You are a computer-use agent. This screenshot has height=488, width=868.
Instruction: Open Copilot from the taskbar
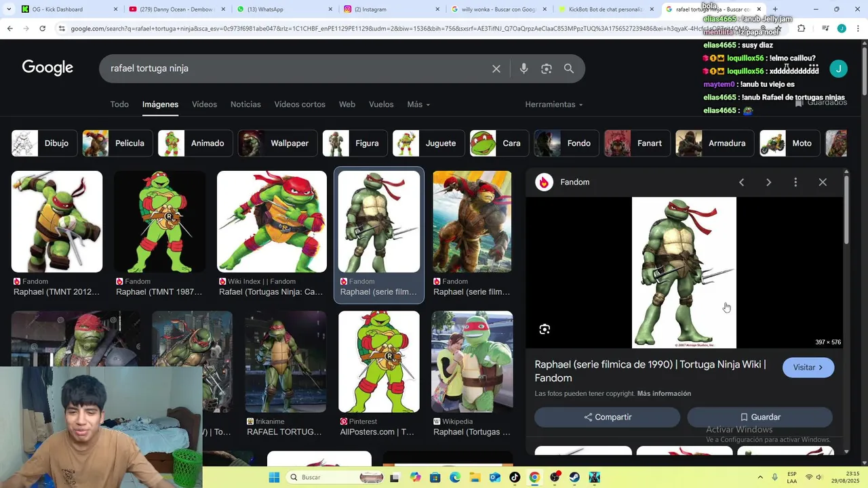415,477
